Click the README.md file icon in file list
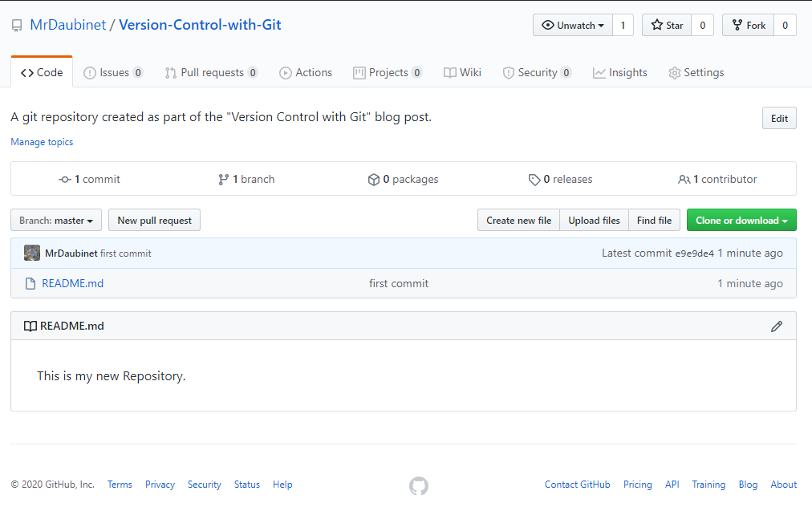812x507 pixels. [x=30, y=283]
